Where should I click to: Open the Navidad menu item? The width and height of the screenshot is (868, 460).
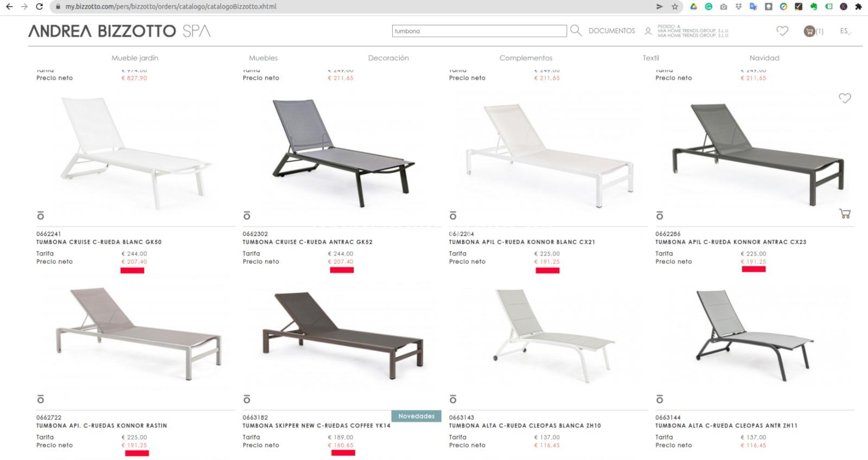pos(764,58)
